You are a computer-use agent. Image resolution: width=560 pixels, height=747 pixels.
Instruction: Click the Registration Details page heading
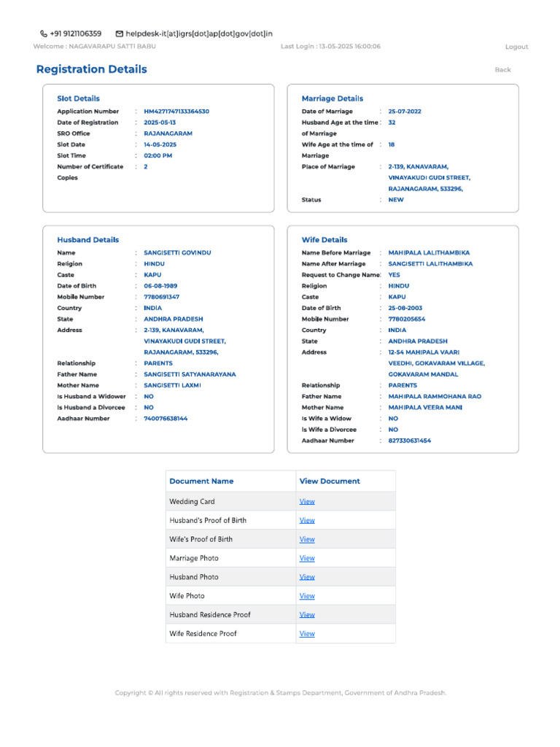pyautogui.click(x=91, y=69)
